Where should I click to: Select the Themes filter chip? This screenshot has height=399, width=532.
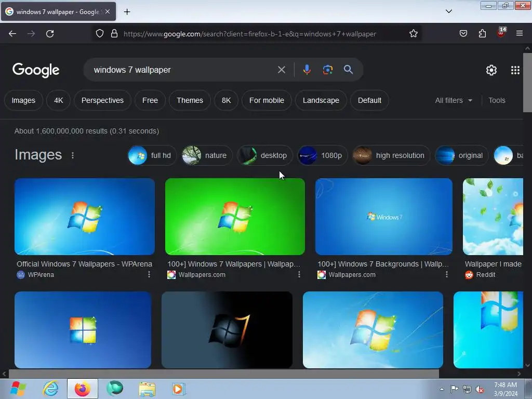(190, 100)
